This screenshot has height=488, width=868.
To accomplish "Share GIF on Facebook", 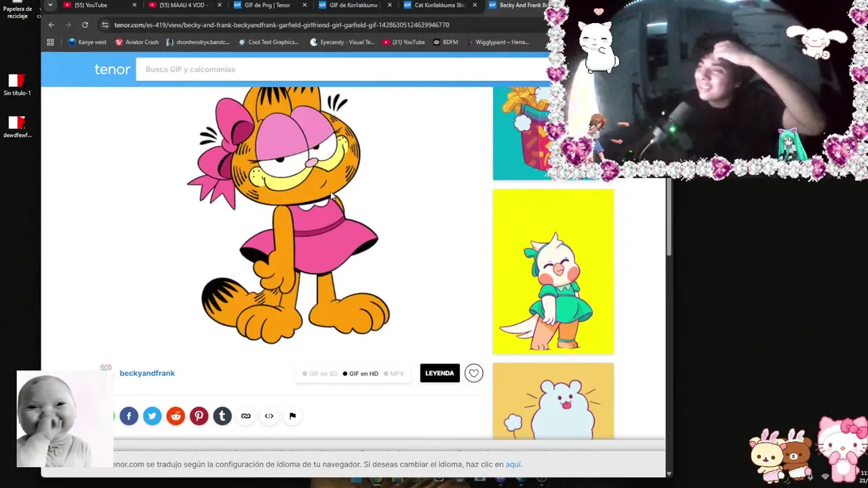I will 129,416.
